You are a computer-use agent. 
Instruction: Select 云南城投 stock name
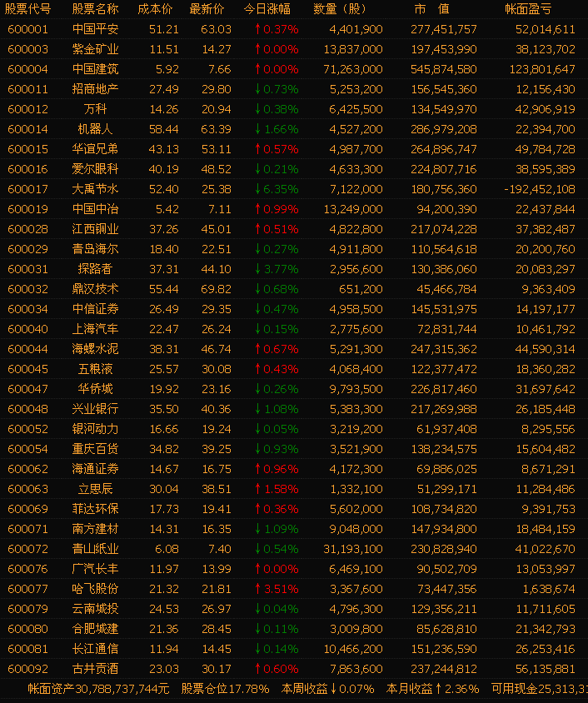coord(96,609)
